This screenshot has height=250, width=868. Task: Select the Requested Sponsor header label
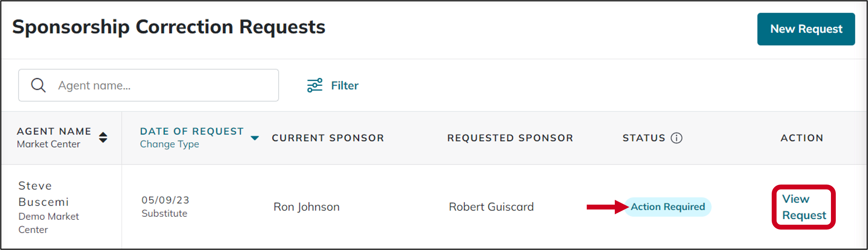pos(510,137)
